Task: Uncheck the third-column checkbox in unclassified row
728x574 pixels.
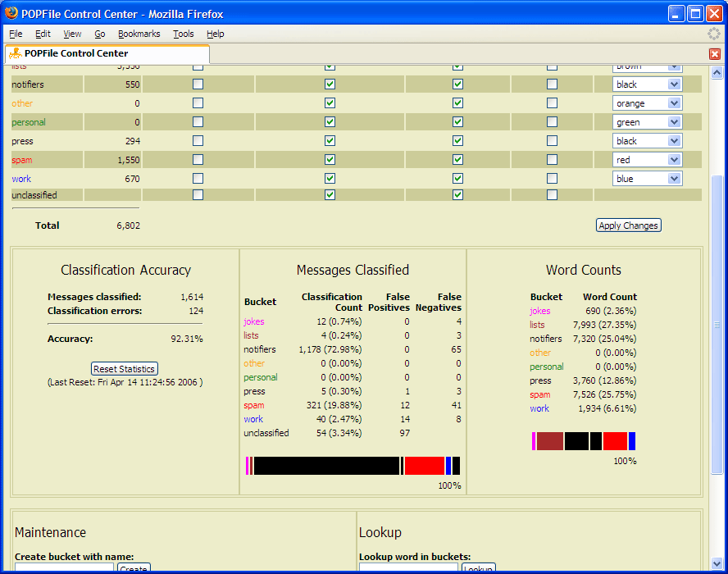Action: coord(457,194)
